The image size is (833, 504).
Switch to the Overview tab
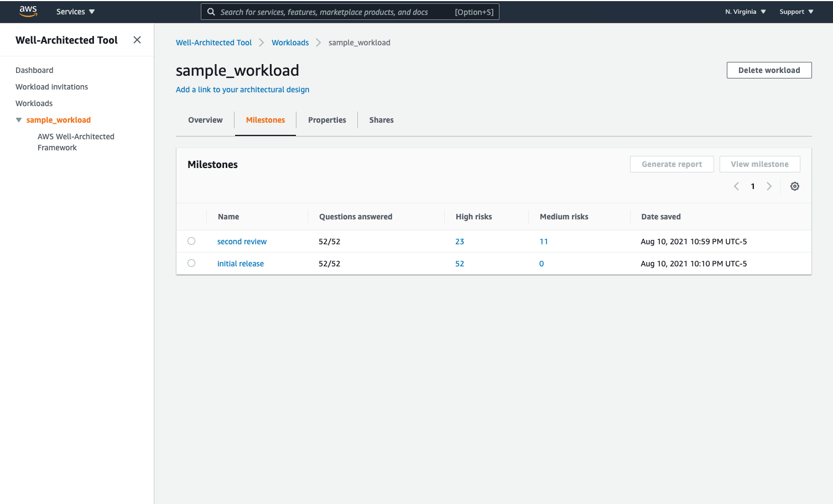coord(205,120)
